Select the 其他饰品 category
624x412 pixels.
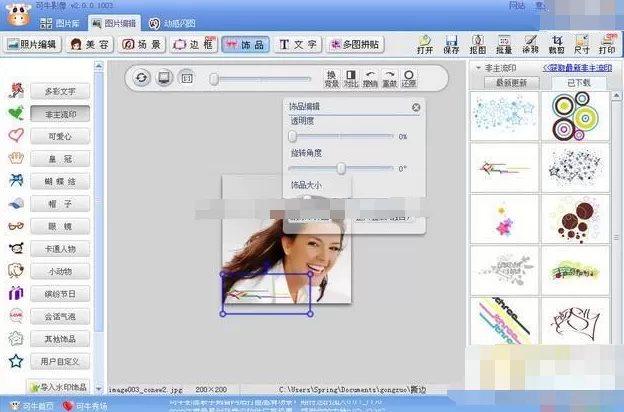pos(60,339)
